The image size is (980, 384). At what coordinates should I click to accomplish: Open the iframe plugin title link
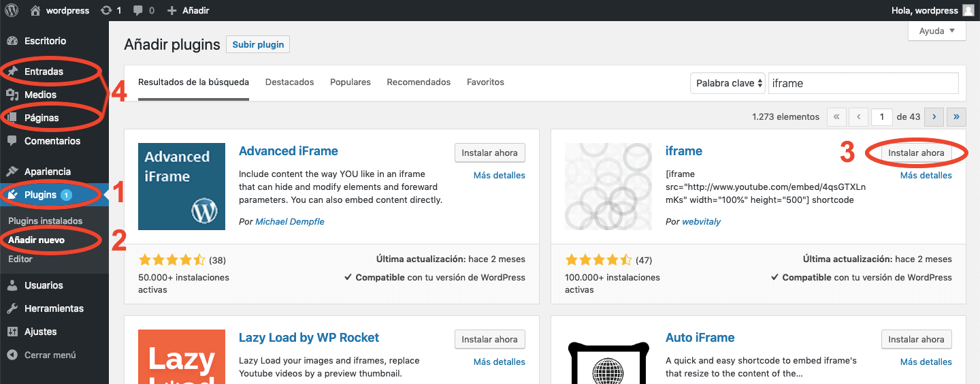(x=684, y=151)
